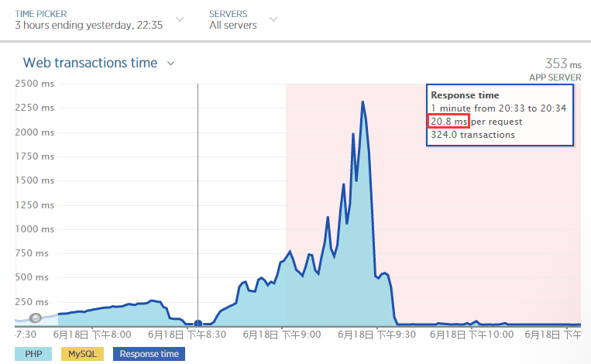This screenshot has width=591, height=364.
Task: Click the 'Web transactions time' title
Action: point(90,63)
